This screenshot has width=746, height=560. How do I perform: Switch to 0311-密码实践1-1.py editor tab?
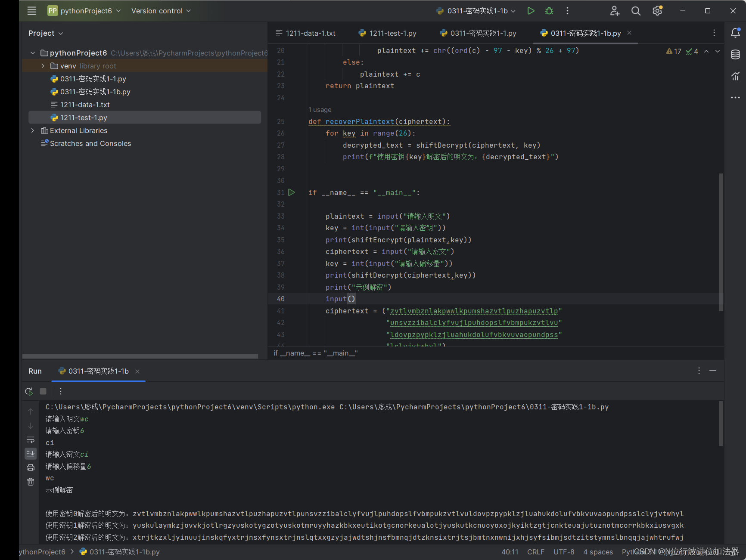(x=478, y=33)
